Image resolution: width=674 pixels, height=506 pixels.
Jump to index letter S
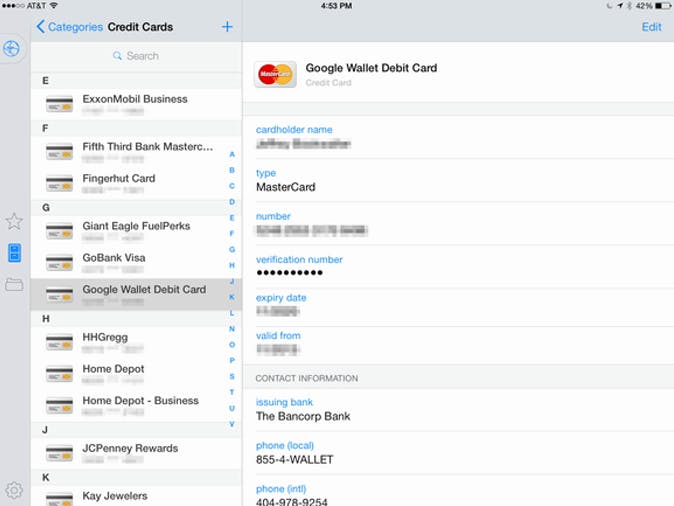point(232,376)
